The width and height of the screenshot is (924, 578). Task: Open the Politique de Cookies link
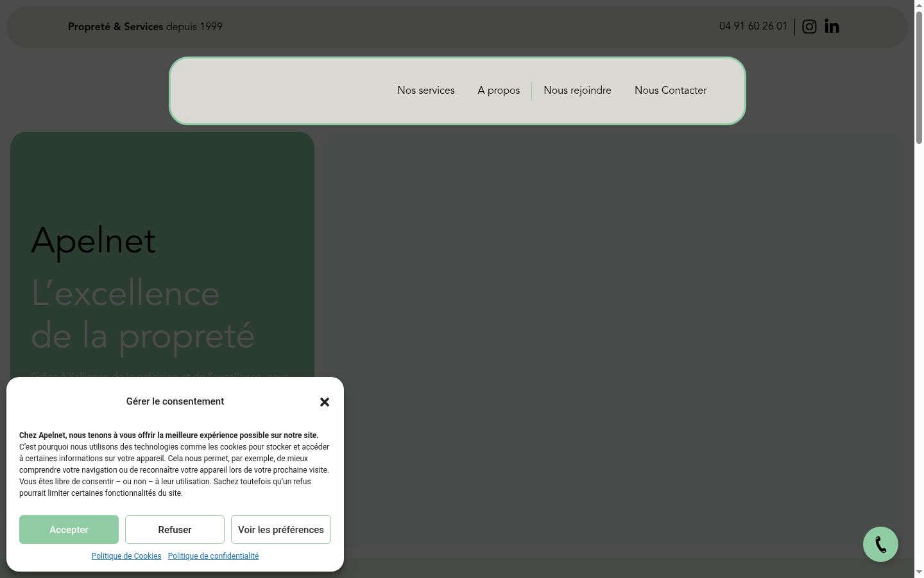click(126, 556)
